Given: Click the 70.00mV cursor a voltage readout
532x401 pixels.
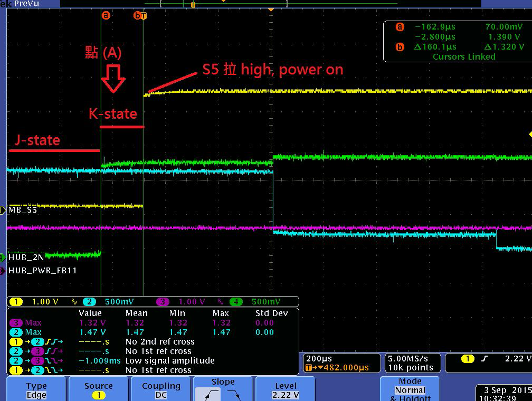Looking at the screenshot, I should pos(504,27).
